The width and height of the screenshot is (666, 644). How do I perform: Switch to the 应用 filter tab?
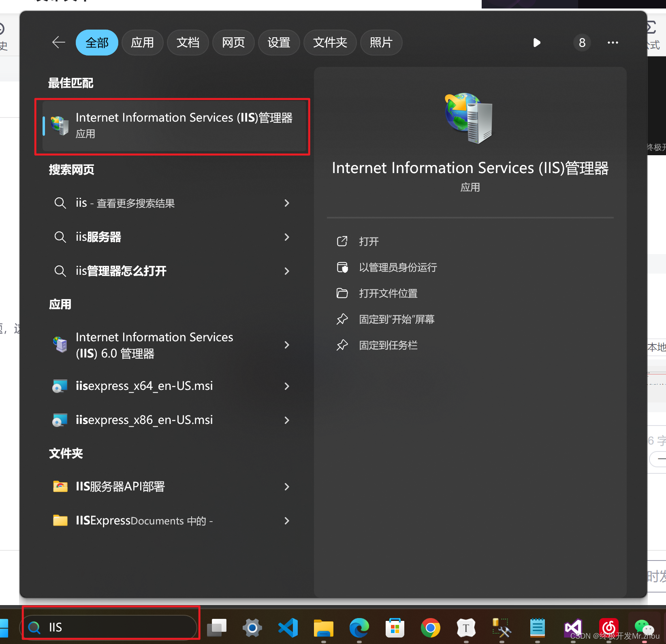pos(142,43)
